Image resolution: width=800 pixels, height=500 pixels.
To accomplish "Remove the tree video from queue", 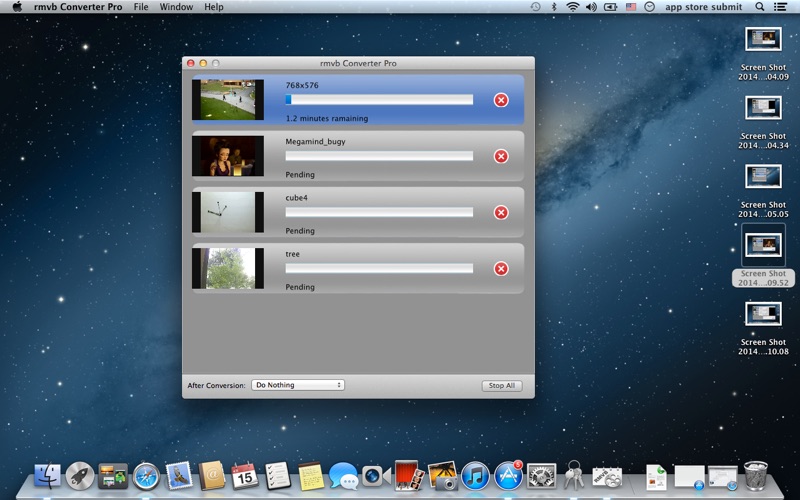I will click(x=501, y=268).
